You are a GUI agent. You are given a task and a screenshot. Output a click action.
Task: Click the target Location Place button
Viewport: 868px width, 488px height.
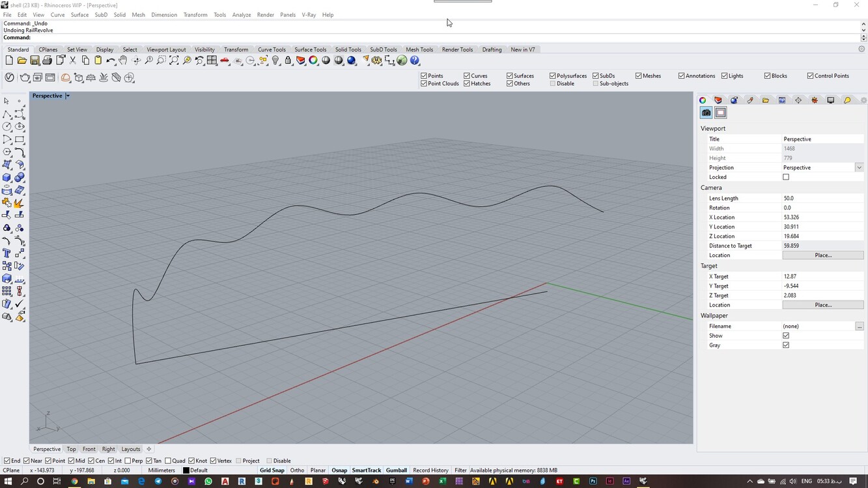coord(823,305)
